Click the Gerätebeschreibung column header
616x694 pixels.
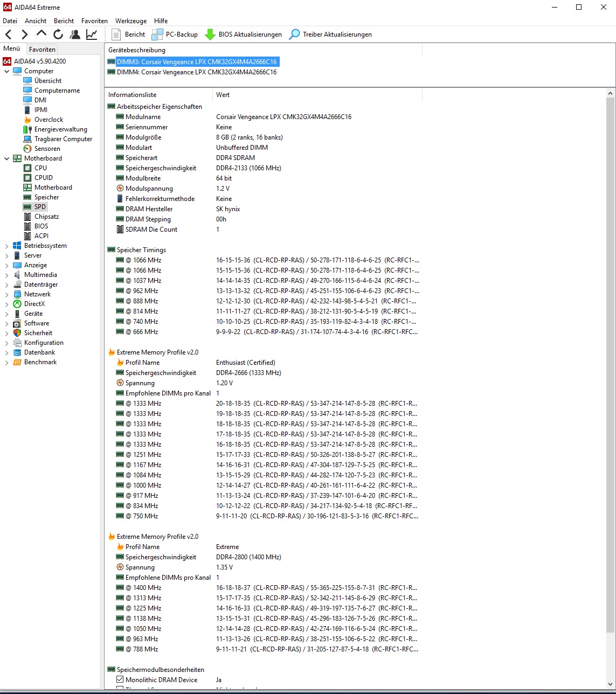(264, 50)
